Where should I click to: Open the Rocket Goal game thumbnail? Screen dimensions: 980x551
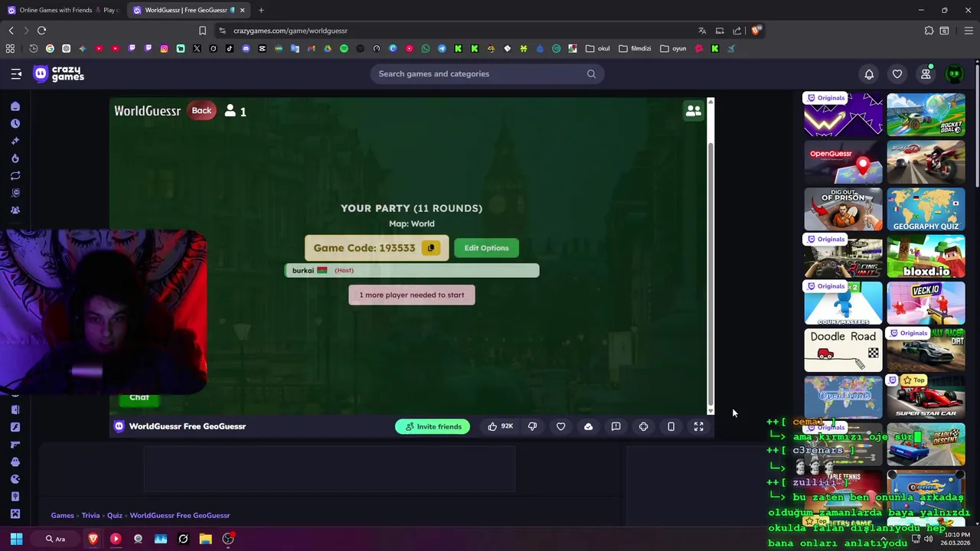pyautogui.click(x=926, y=115)
